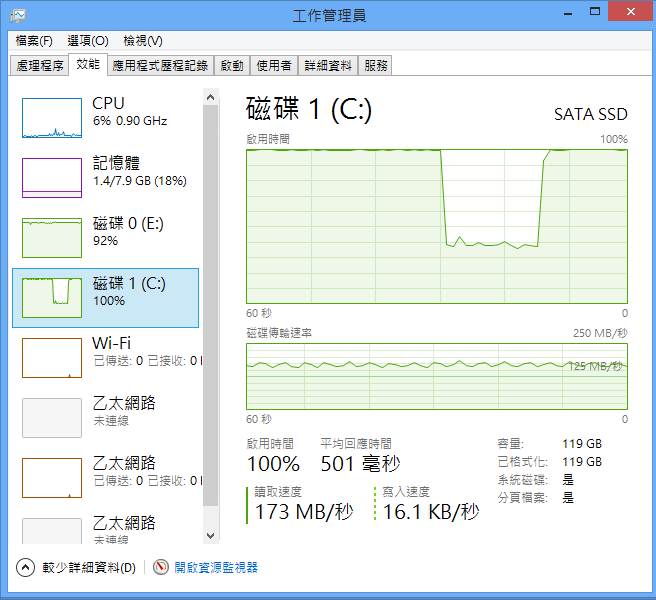The height and width of the screenshot is (600, 656).
Task: Click the 250 MB/秒 graph scale label
Action: [600, 333]
